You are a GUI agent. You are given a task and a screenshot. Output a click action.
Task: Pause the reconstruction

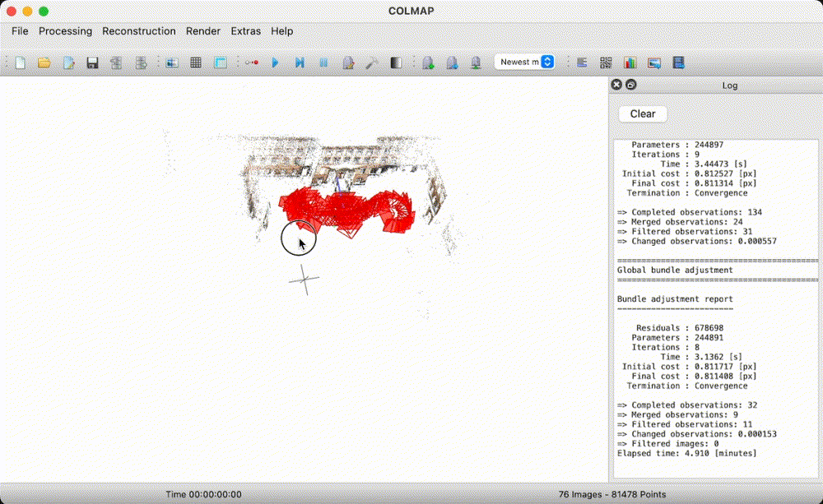coord(323,63)
